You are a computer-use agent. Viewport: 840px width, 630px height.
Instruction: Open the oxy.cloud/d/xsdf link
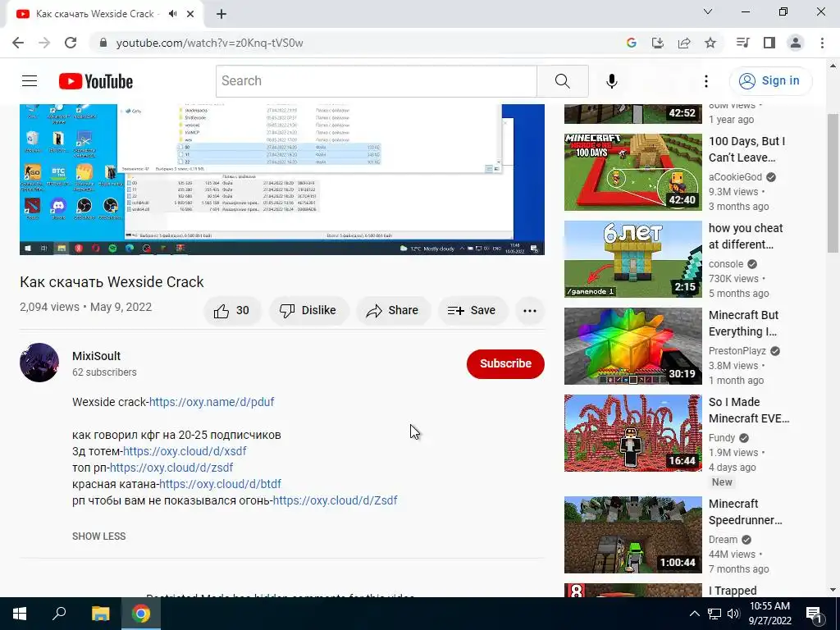pos(185,451)
